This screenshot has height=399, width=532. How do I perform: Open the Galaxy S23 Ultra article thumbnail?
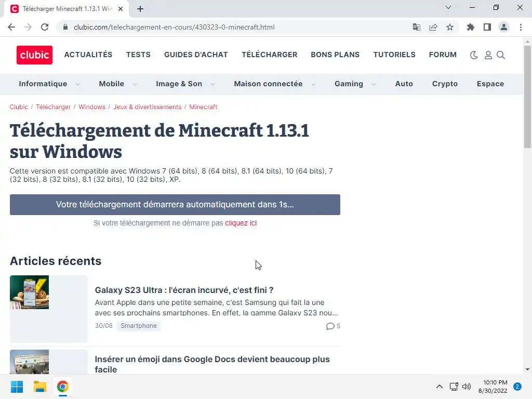point(48,309)
